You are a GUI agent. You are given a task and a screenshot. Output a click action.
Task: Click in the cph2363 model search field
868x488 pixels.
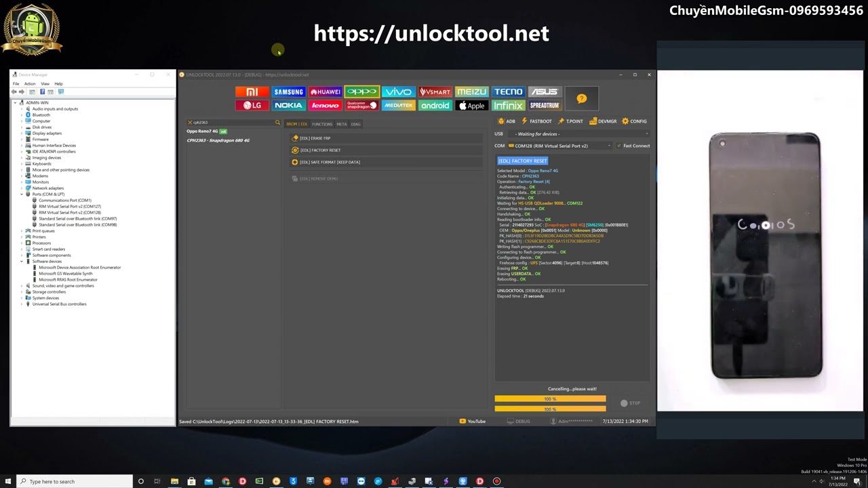coord(233,123)
